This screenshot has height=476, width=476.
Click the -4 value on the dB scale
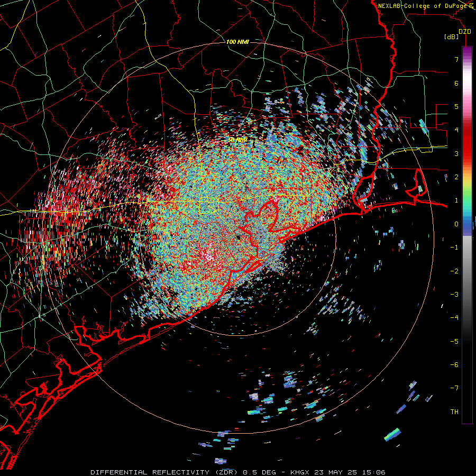[454, 318]
